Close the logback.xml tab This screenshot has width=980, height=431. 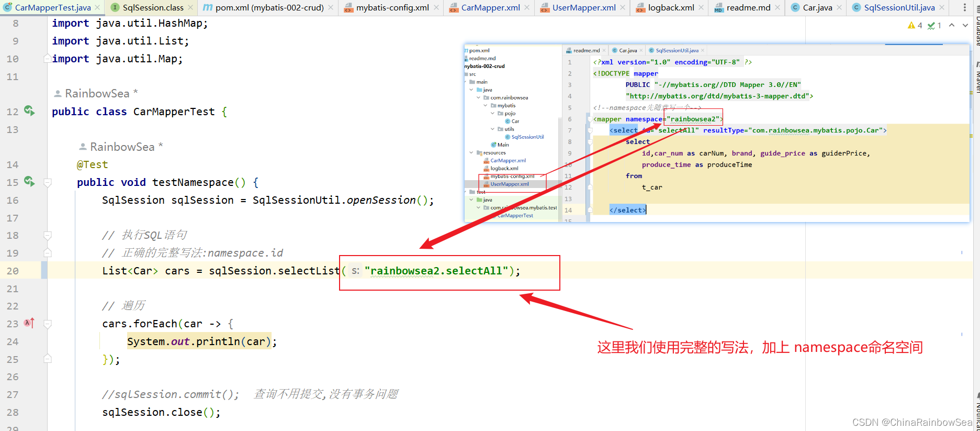pyautogui.click(x=701, y=7)
